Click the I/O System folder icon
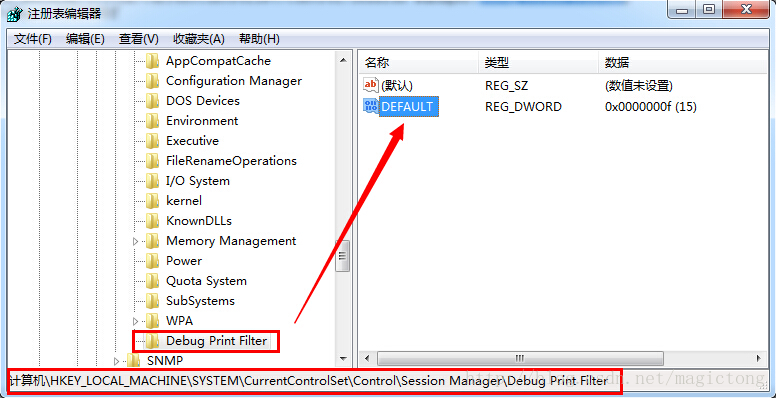The width and height of the screenshot is (776, 398). (152, 181)
